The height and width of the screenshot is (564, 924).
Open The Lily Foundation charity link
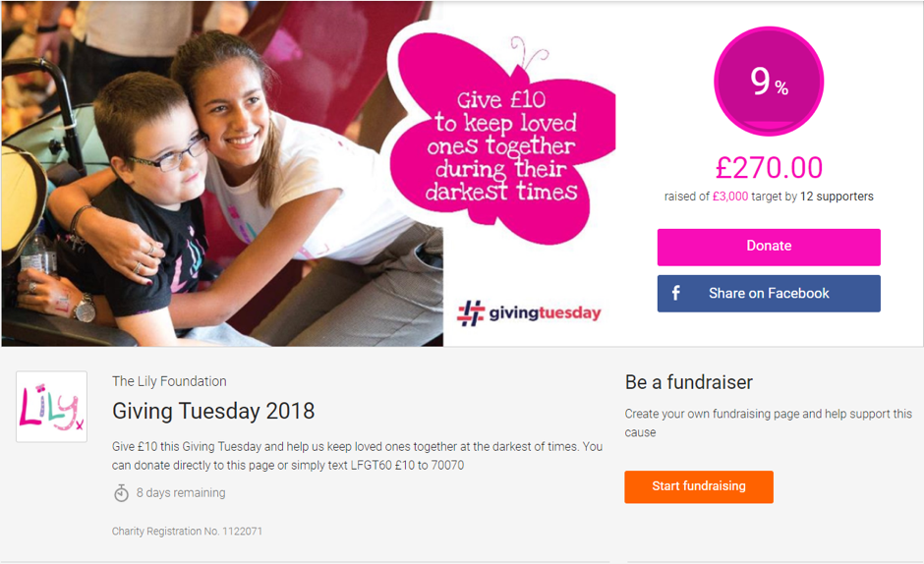coord(169,381)
